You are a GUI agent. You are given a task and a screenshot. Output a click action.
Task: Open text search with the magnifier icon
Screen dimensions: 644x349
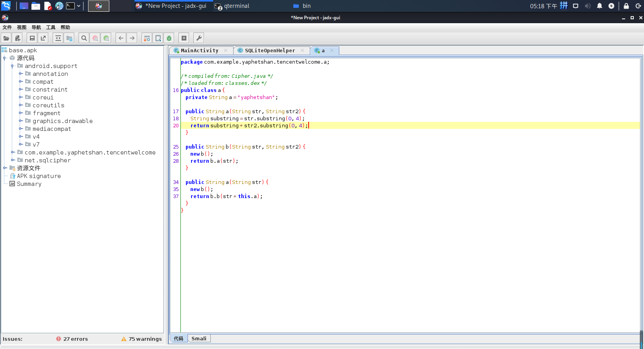(84, 38)
